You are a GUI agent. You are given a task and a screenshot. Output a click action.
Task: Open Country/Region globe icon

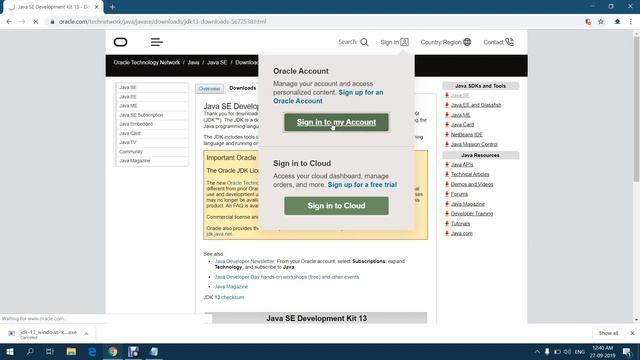click(467, 42)
